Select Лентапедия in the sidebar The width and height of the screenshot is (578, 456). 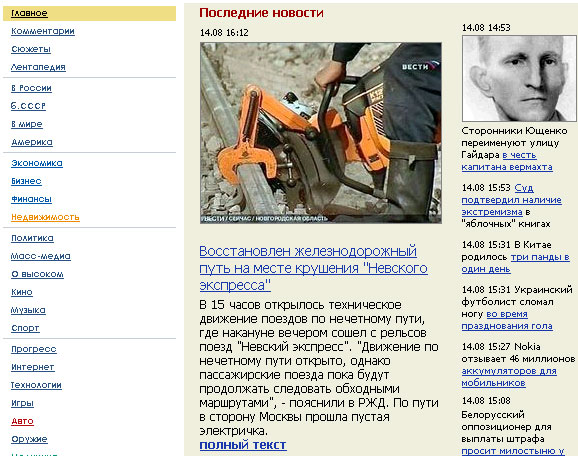click(x=38, y=67)
